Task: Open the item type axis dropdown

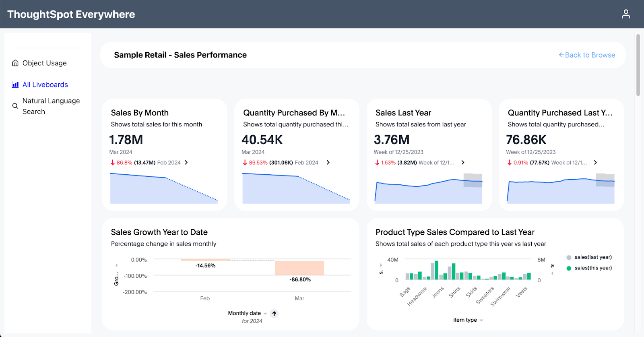Action: tap(481, 320)
